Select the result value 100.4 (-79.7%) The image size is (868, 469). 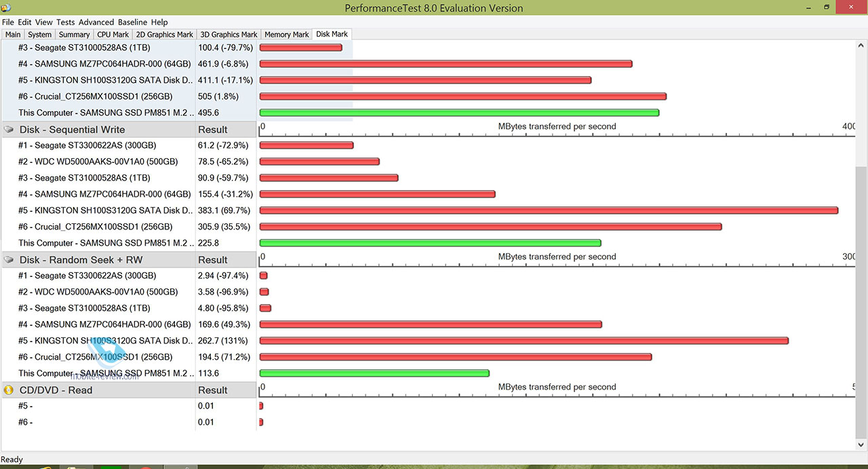[x=225, y=48]
